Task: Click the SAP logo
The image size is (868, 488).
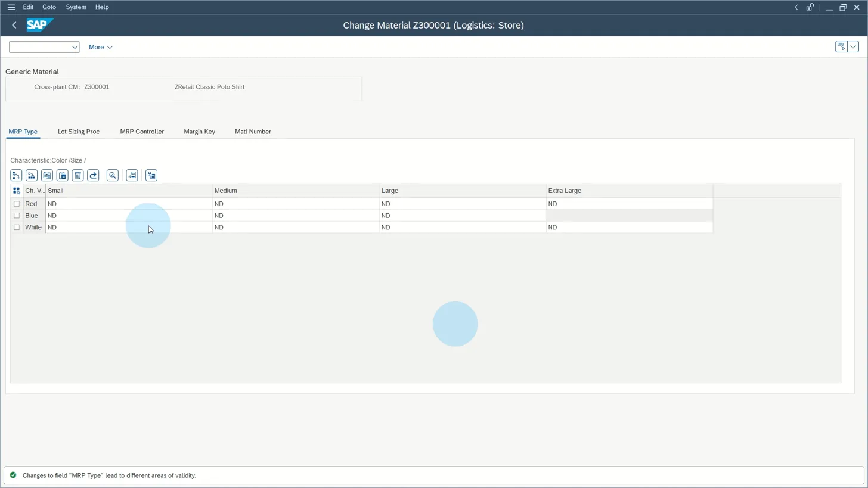Action: (40, 25)
